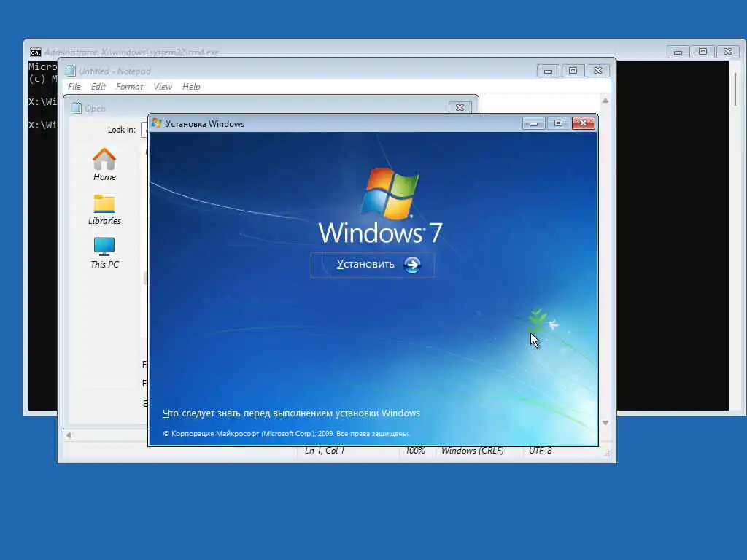Close the cmd.exe window
The width and height of the screenshot is (747, 560).
tap(727, 52)
